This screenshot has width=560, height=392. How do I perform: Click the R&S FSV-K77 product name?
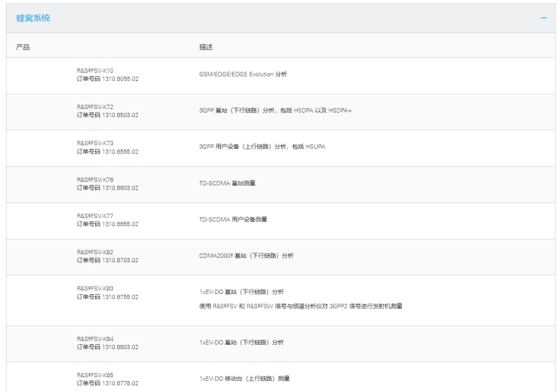[x=95, y=216]
